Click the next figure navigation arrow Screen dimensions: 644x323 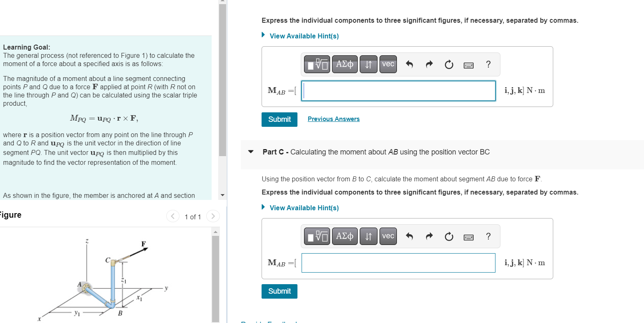coord(213,216)
